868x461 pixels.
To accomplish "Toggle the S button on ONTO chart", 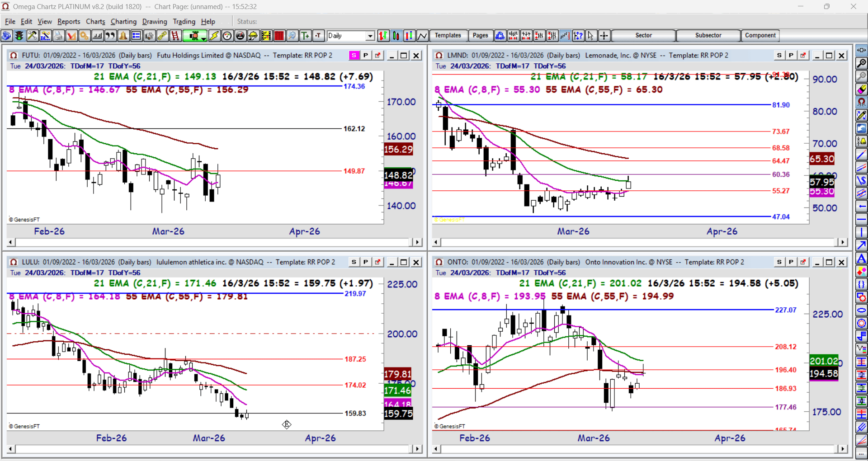I will pos(779,262).
